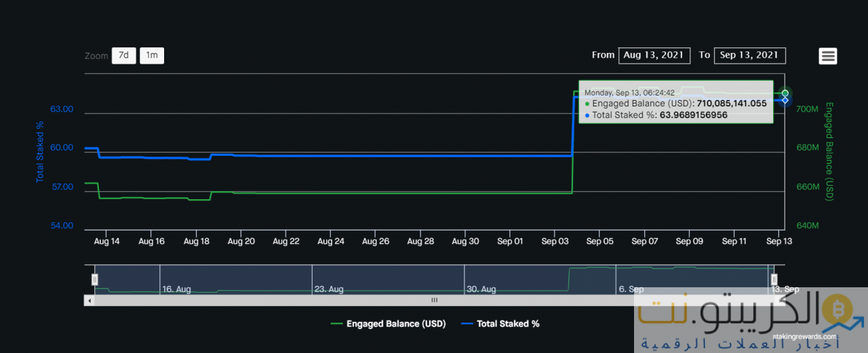Click the navigator's right range handle
868x353 pixels.
point(774,279)
